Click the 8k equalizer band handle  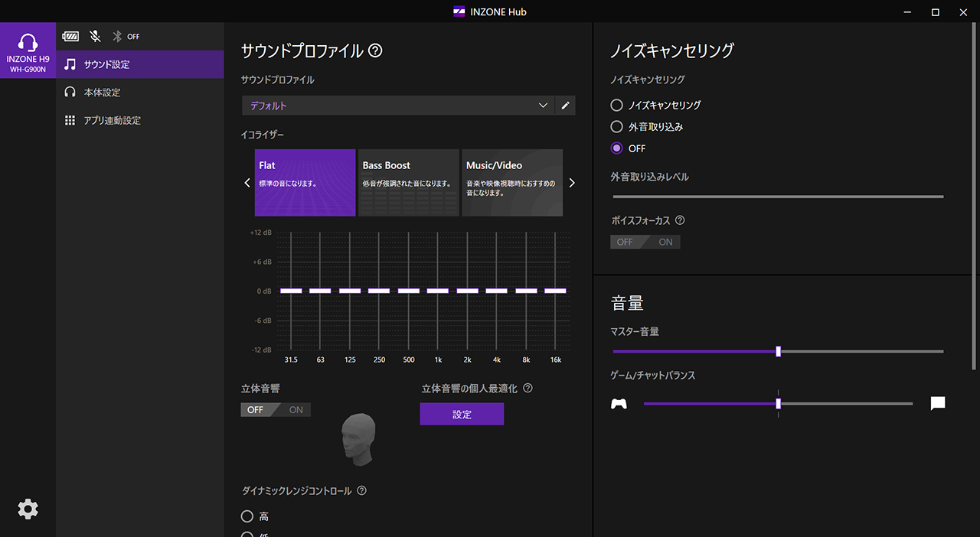pos(527,291)
